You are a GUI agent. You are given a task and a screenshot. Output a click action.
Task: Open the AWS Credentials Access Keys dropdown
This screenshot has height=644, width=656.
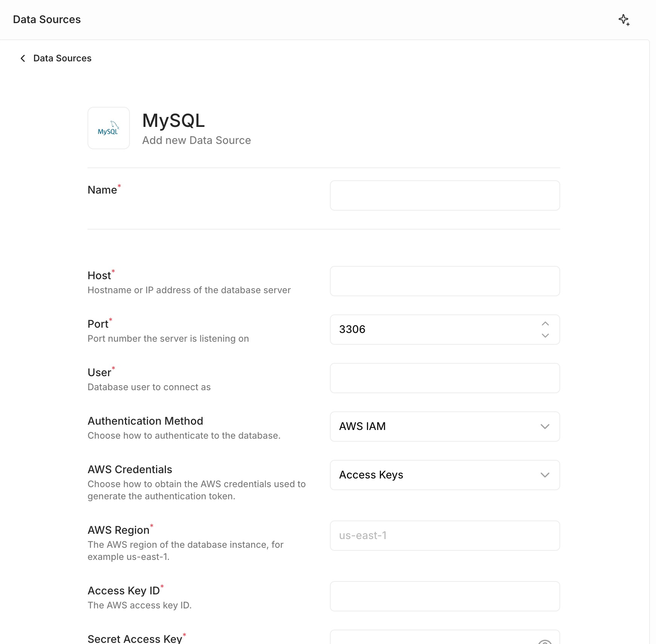(445, 475)
